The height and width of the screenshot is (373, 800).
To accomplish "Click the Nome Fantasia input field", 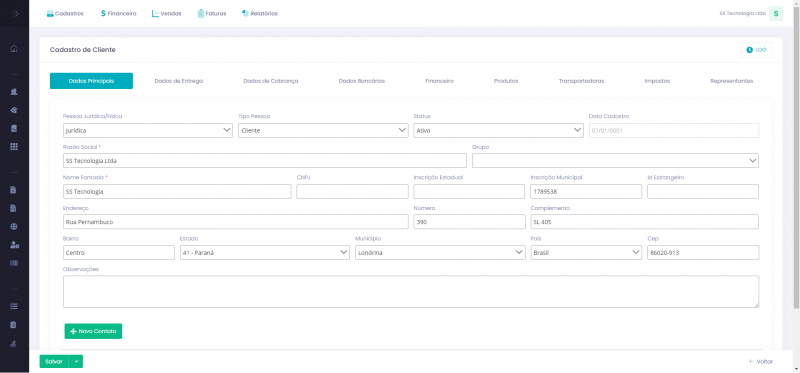I will click(177, 191).
